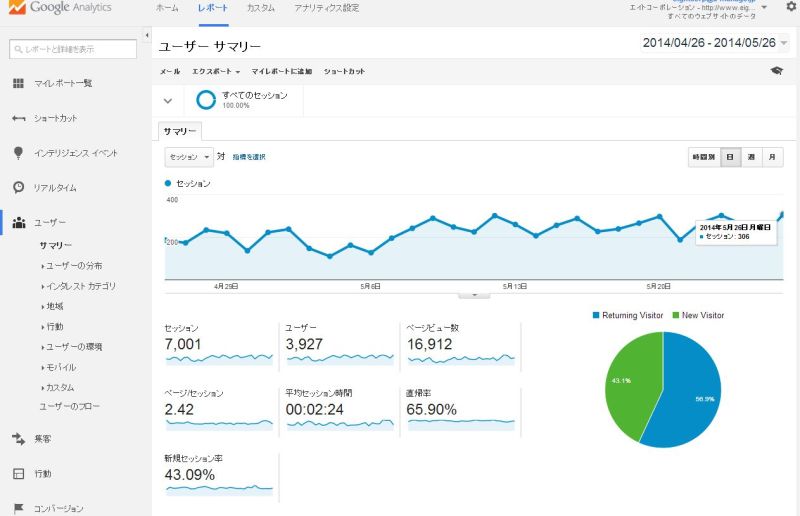
Task: Expand the エクスポート export menu
Action: 216,72
